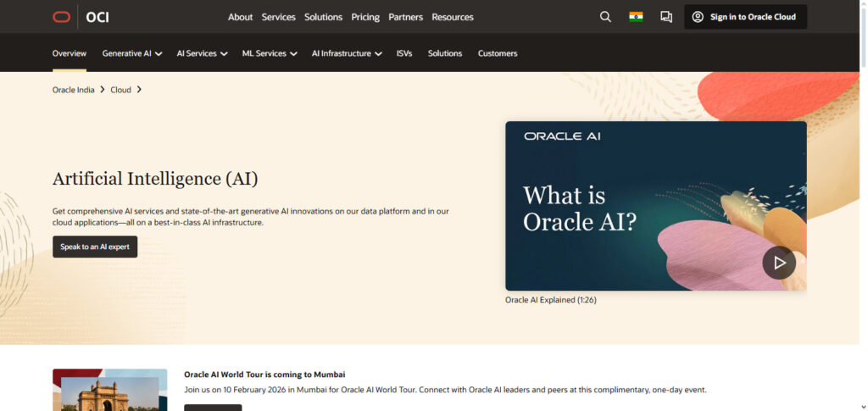
Task: Expand the ML Services dropdown
Action: click(270, 53)
